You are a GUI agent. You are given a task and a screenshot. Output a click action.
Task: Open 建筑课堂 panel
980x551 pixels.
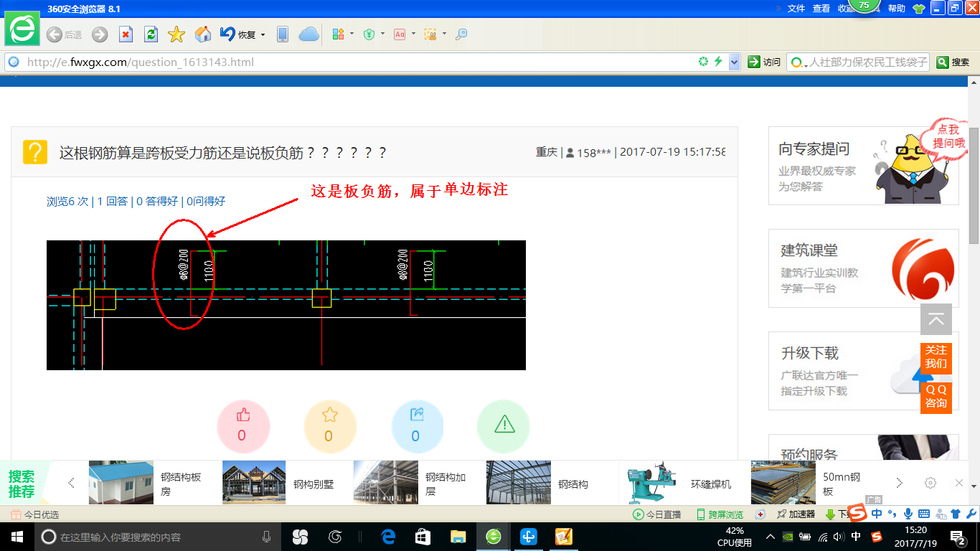tap(864, 268)
